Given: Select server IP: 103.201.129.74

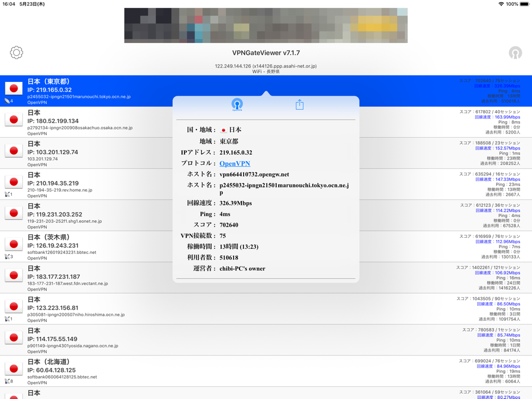Looking at the screenshot, I should 53,152.
